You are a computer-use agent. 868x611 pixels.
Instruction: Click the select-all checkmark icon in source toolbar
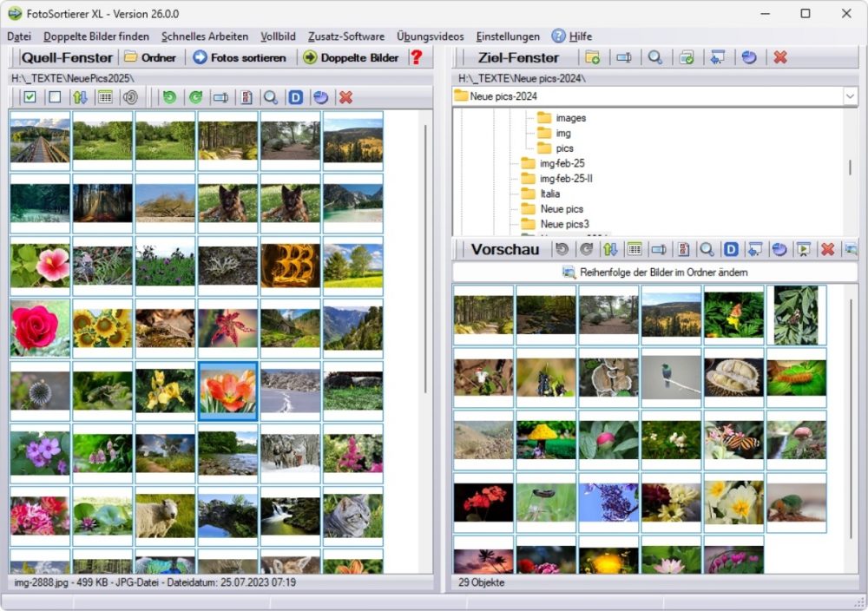point(30,97)
